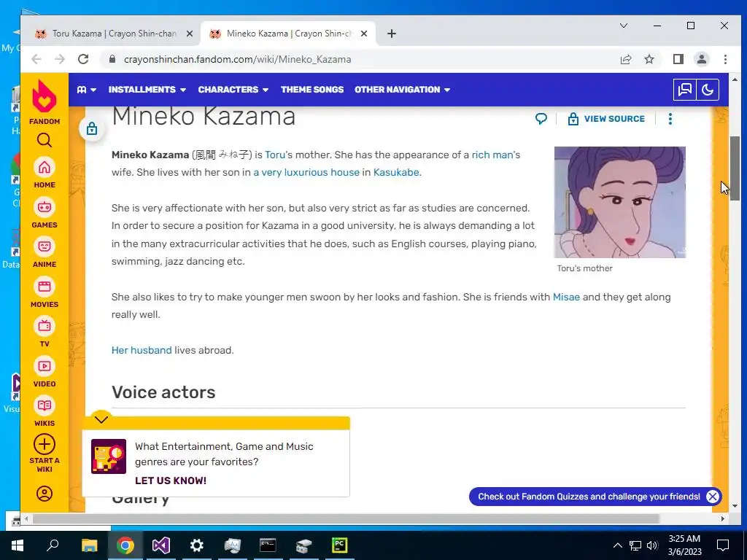Open PyCharm from the taskbar
This screenshot has width=747, height=560.
point(340,545)
